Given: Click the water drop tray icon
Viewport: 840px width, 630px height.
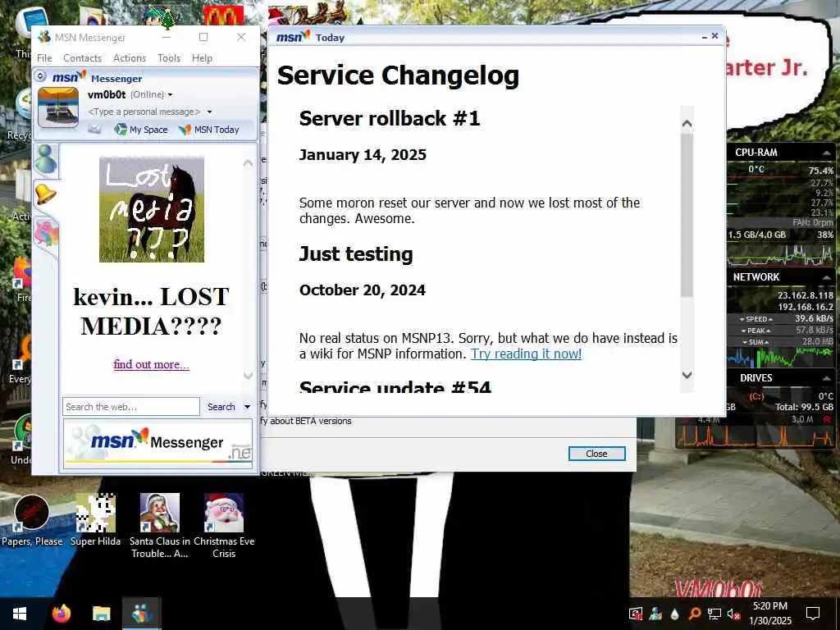Looking at the screenshot, I should pyautogui.click(x=674, y=614).
